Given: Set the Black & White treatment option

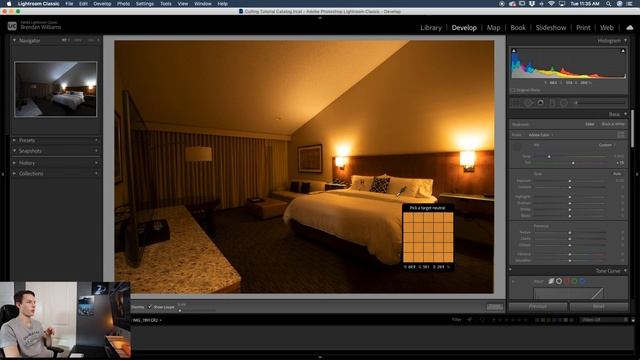Looking at the screenshot, I should coord(613,124).
